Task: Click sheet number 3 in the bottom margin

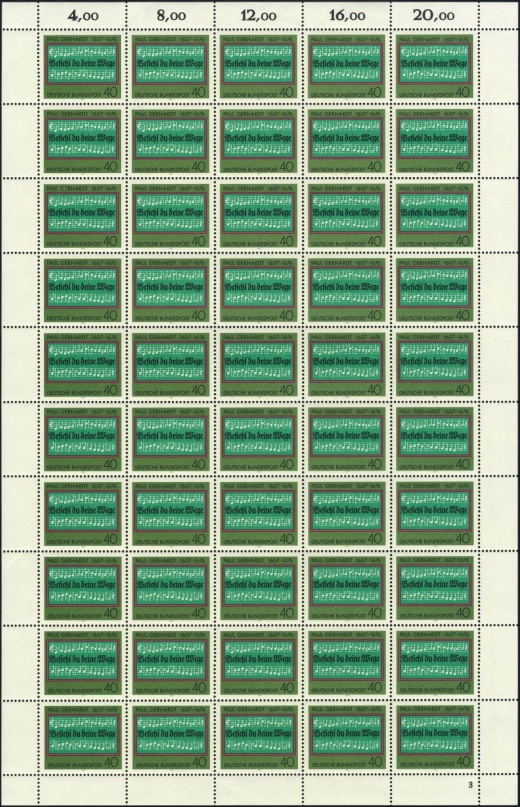Action: click(471, 785)
